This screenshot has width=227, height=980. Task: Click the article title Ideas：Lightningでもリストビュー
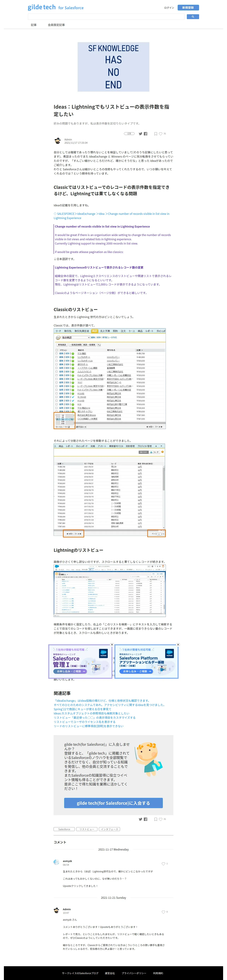pyautogui.click(x=112, y=110)
